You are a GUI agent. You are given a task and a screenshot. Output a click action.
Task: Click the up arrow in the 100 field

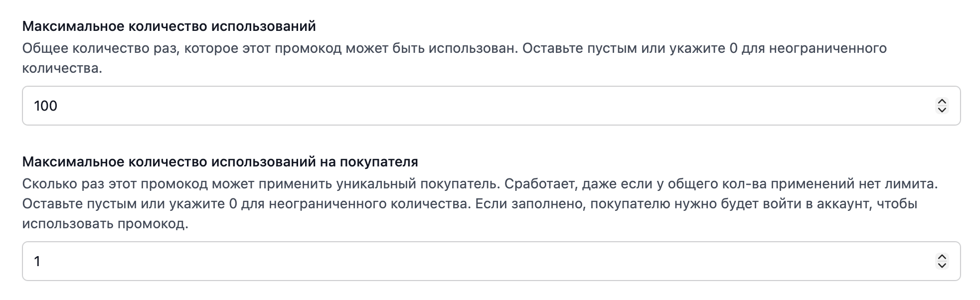click(942, 102)
